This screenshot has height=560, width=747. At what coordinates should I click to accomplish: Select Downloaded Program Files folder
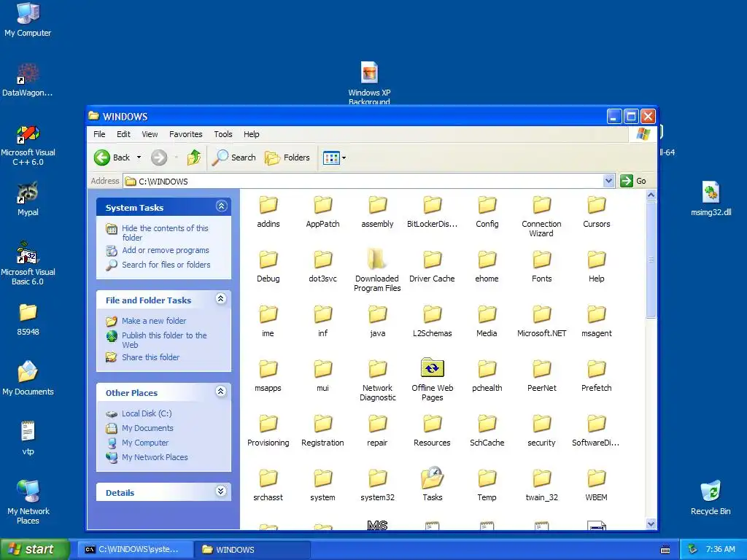tap(377, 270)
